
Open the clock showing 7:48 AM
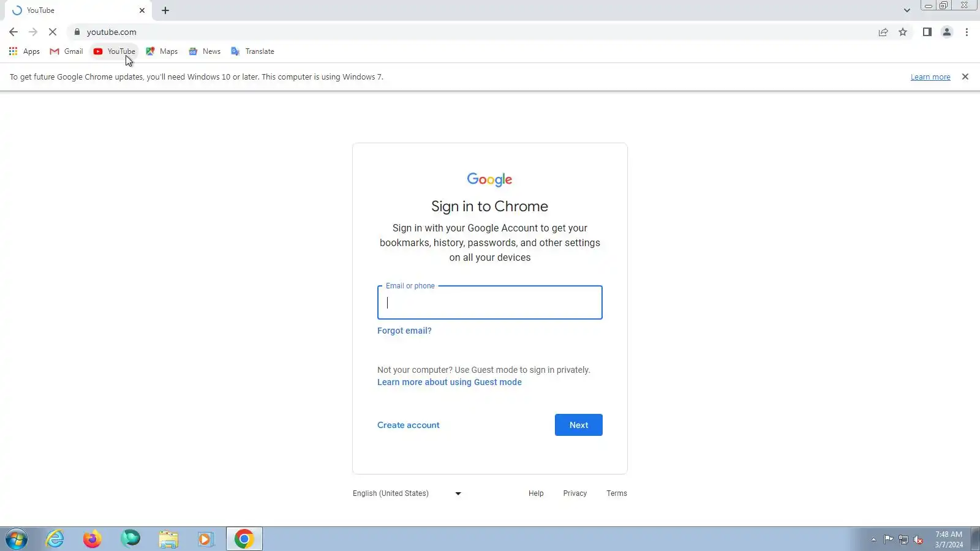coord(949,539)
